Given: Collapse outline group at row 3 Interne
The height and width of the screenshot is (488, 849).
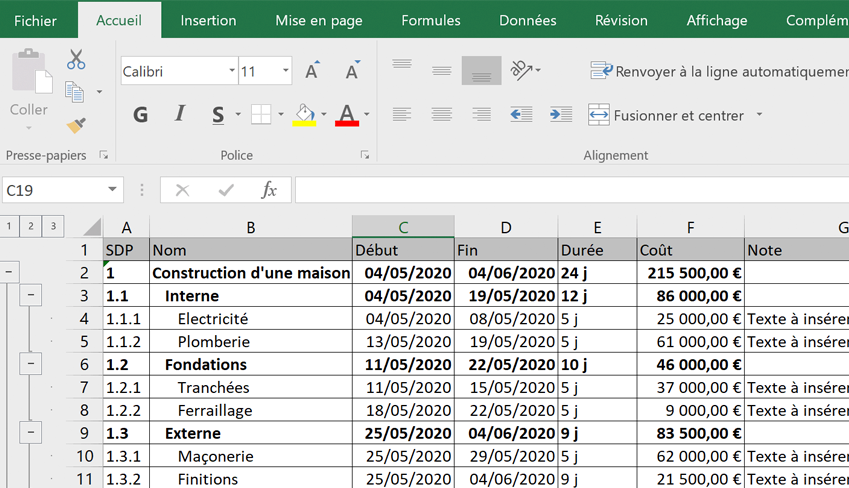Looking at the screenshot, I should [31, 295].
